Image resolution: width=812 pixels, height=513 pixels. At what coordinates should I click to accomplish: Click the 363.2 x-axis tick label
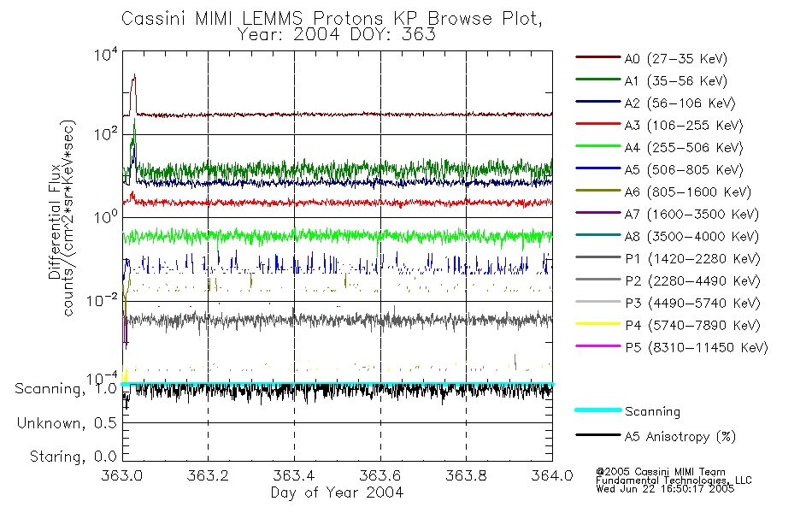tap(209, 475)
